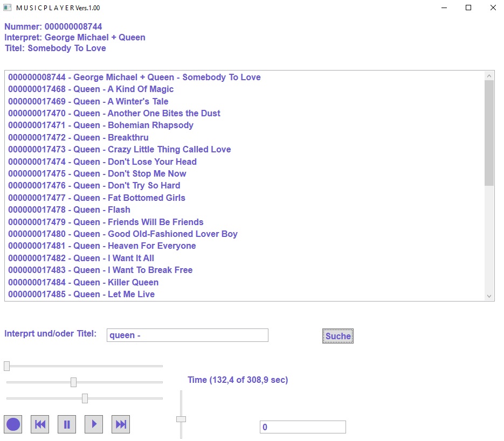This screenshot has height=441, width=504.
Task: Click the Time (132,4 of 308,9 sec) label
Action: [238, 380]
